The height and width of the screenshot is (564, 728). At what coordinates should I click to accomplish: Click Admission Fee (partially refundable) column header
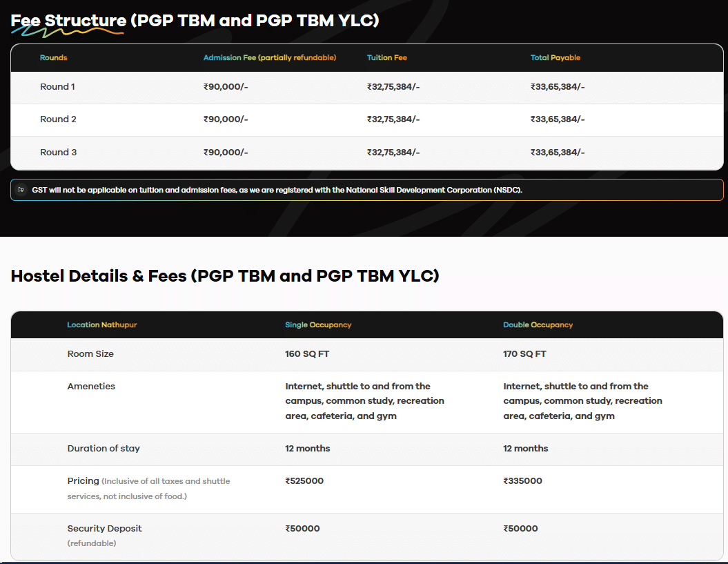pos(269,58)
